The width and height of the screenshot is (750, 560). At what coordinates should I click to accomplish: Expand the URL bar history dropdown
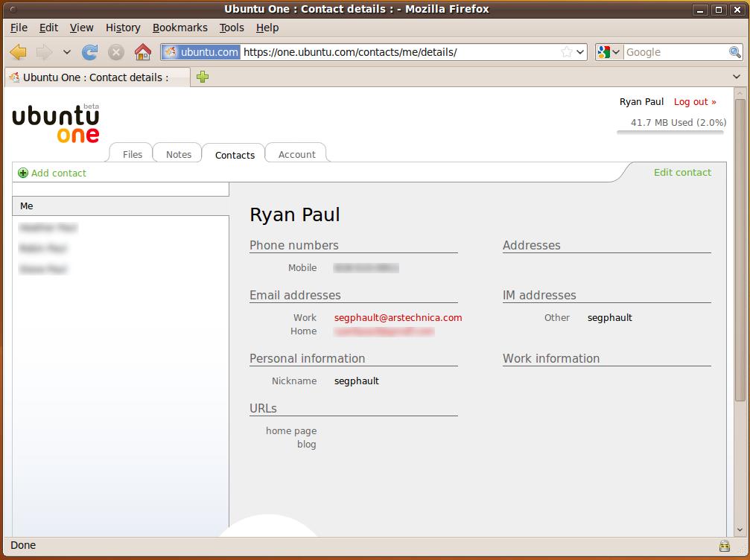point(581,52)
